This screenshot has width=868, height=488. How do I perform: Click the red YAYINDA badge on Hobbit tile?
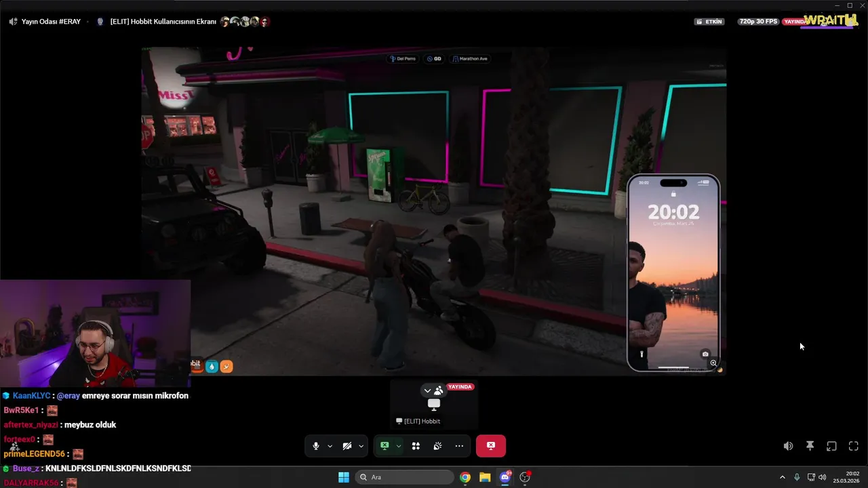coord(460,387)
